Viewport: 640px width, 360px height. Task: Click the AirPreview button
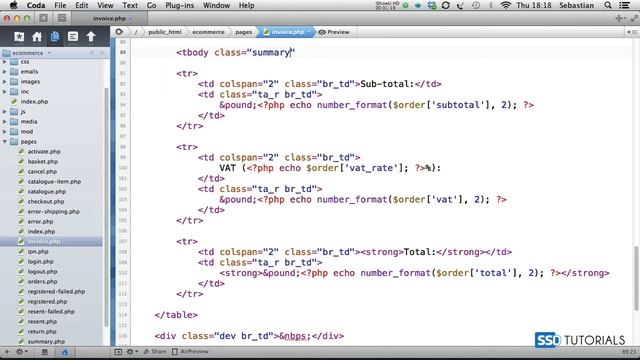(x=190, y=351)
